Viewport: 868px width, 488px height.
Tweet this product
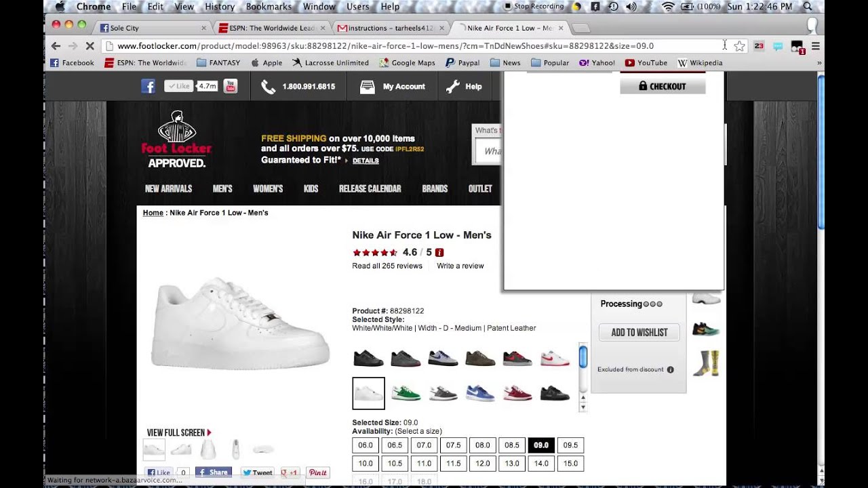(258, 472)
